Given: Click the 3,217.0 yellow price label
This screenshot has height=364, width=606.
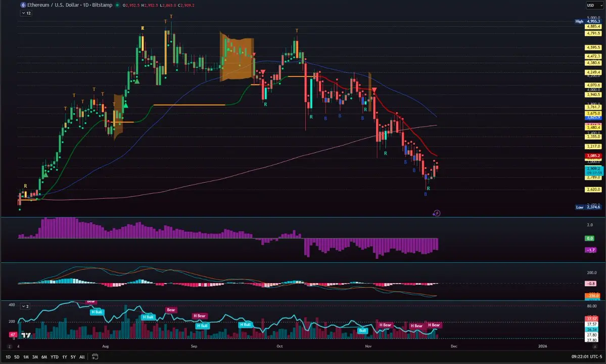Looking at the screenshot, I should click(593, 147).
